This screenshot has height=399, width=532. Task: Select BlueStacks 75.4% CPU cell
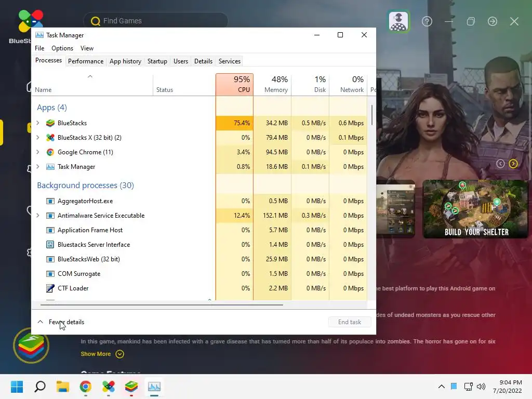coord(234,123)
